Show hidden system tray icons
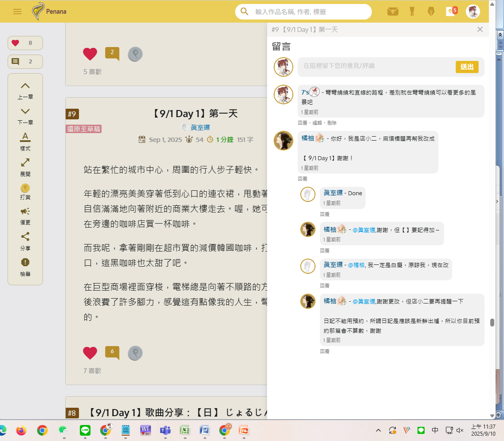 tap(378, 430)
